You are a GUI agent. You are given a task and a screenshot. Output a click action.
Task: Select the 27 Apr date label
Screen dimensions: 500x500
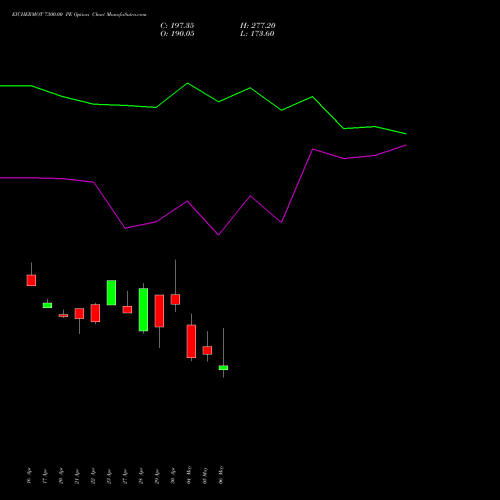(125, 475)
